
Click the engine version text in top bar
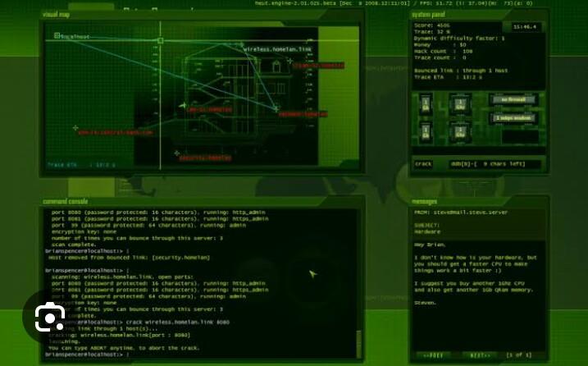coord(296,3)
